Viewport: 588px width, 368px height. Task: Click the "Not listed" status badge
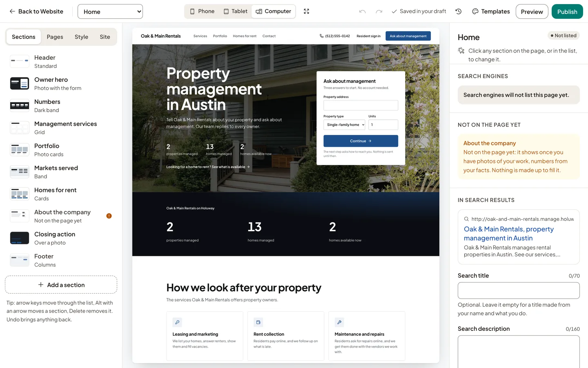pos(563,36)
